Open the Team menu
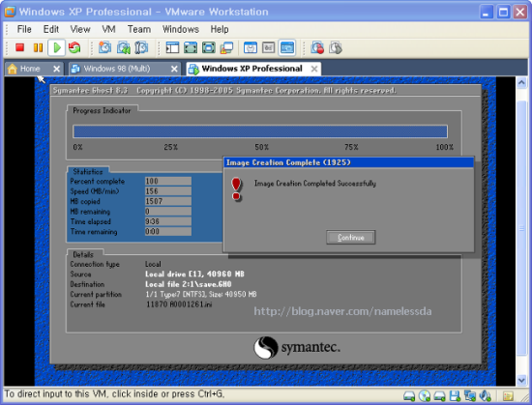Screen dimensions: 532x405 click(x=139, y=29)
